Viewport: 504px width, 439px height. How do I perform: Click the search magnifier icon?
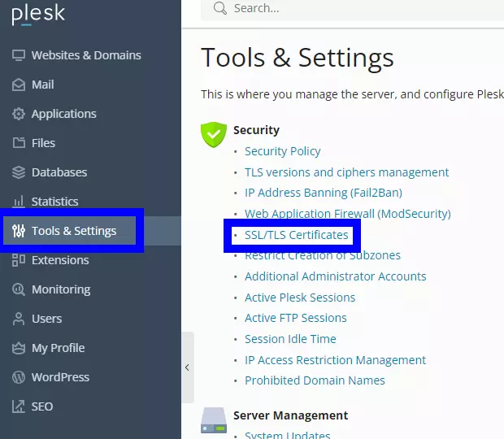point(220,8)
